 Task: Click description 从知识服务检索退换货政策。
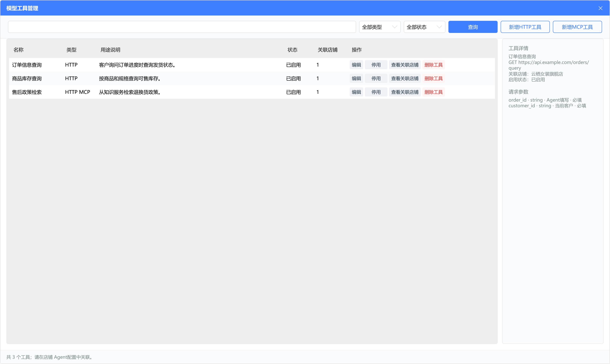pyautogui.click(x=130, y=92)
